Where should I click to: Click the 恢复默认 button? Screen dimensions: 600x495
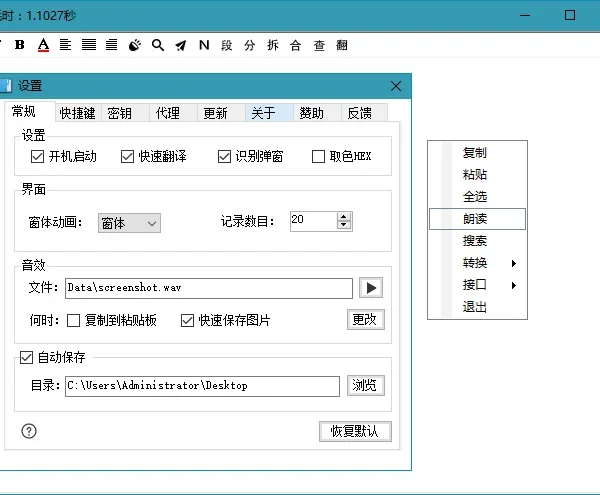pyautogui.click(x=355, y=431)
